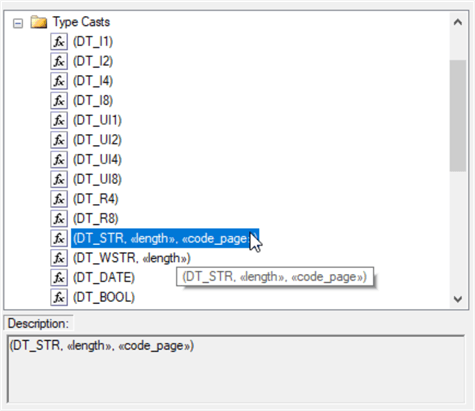Select the (DT_R4) type cast

[x=95, y=199]
